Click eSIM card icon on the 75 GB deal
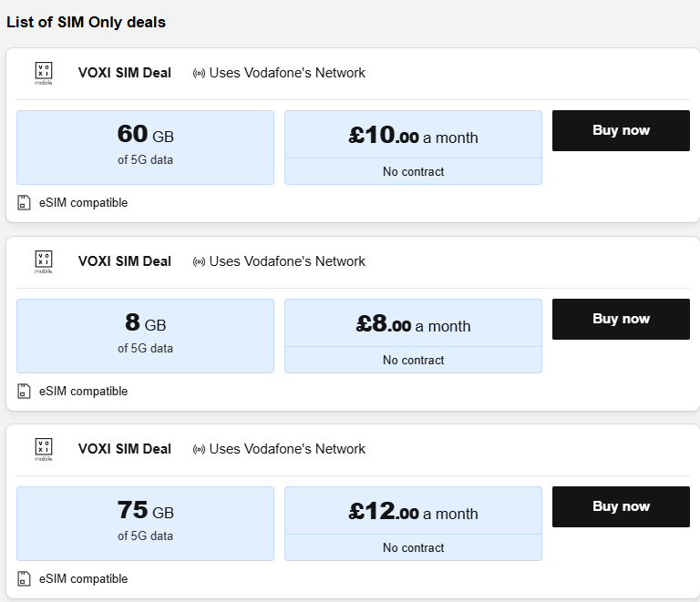Image resolution: width=700 pixels, height=602 pixels. [x=25, y=579]
